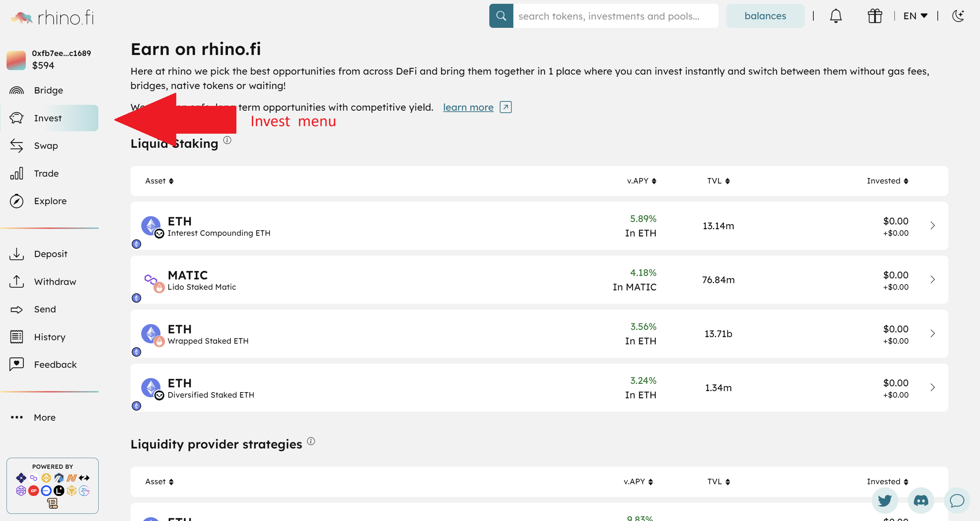The height and width of the screenshot is (521, 980).
Task: Click the wallet avatar gradient swatch
Action: point(16,60)
